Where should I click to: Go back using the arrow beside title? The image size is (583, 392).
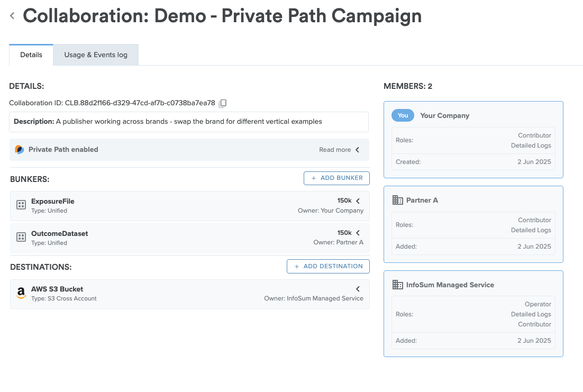12,16
